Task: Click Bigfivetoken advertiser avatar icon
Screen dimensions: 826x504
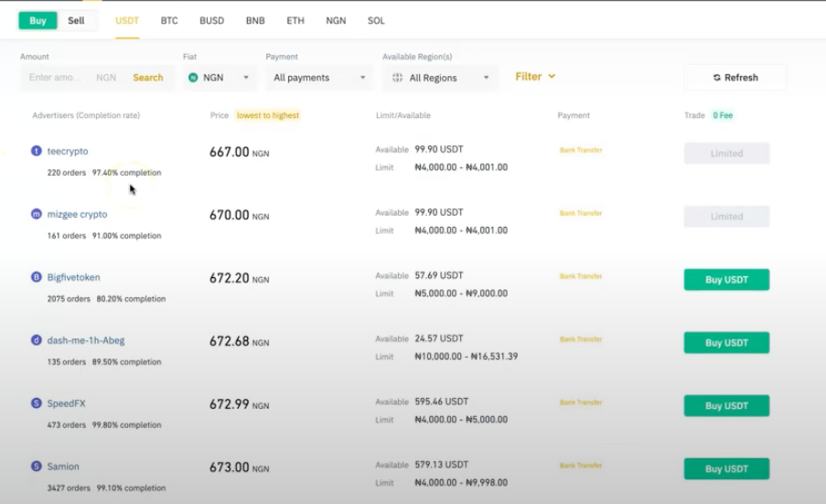Action: pos(37,277)
